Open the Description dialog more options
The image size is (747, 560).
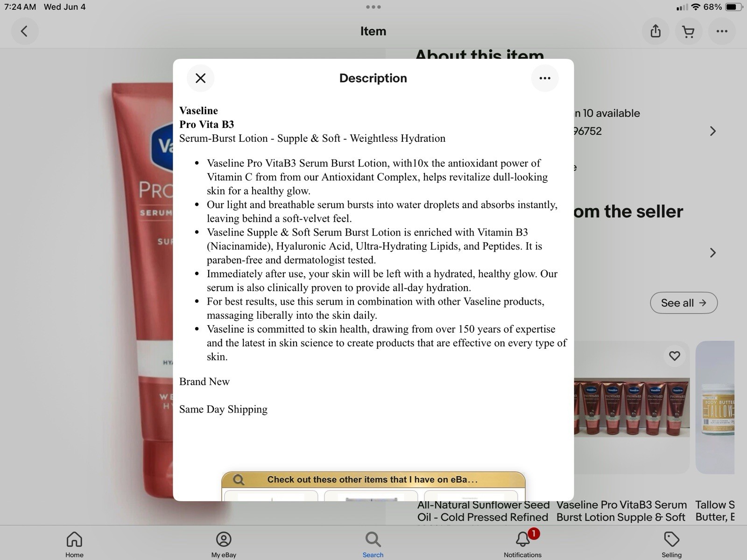pos(545,78)
